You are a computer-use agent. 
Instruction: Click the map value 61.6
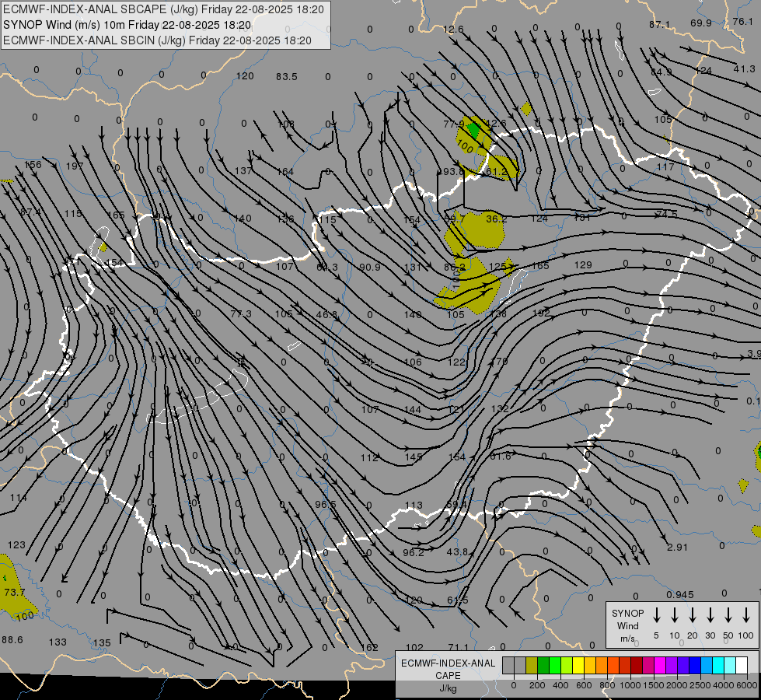(x=501, y=457)
